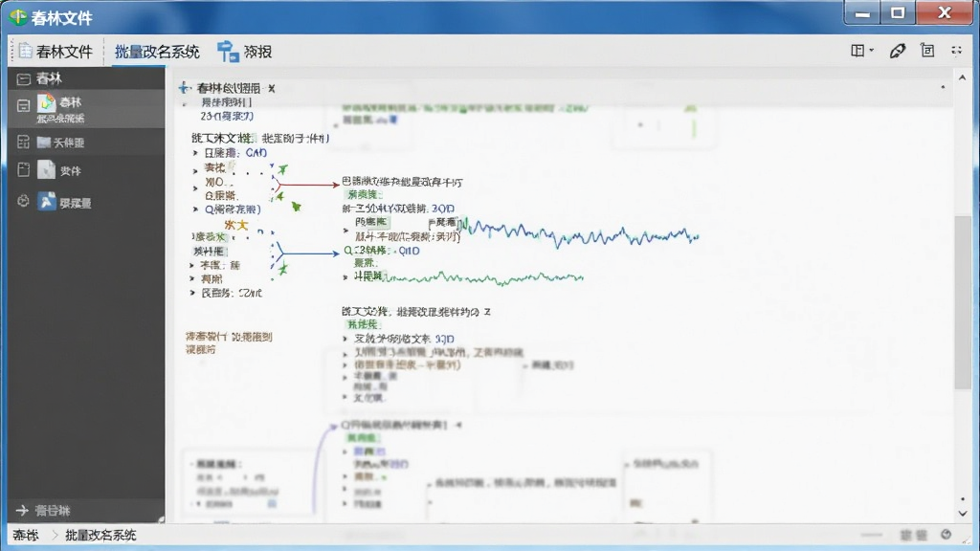Select the sidebar item with the colorful document icon
980x551 pixels.
(x=86, y=109)
